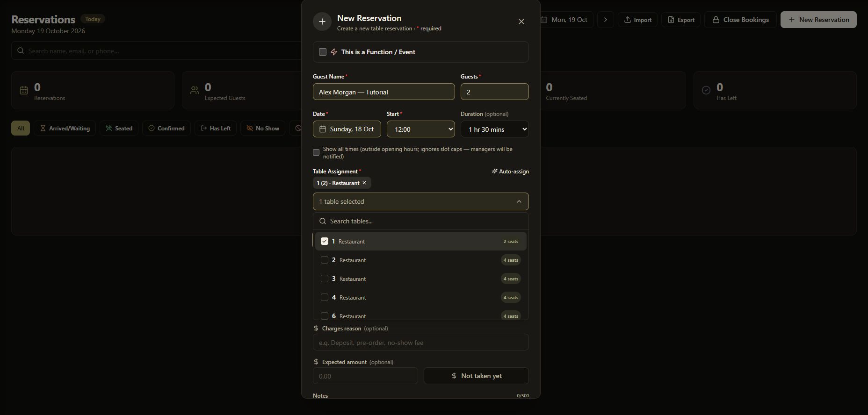Click the lightning bolt Function/Event icon
The image size is (868, 415).
(334, 52)
